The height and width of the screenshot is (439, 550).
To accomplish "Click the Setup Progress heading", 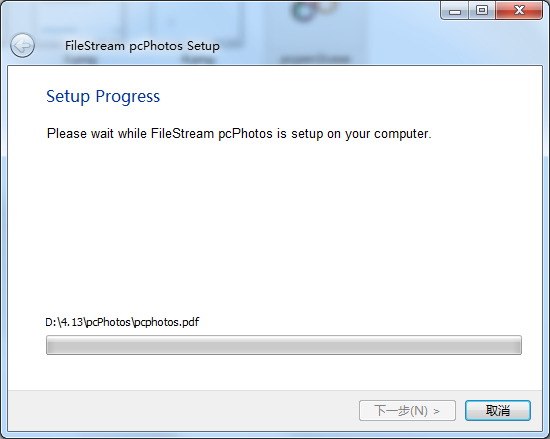I will click(x=103, y=96).
